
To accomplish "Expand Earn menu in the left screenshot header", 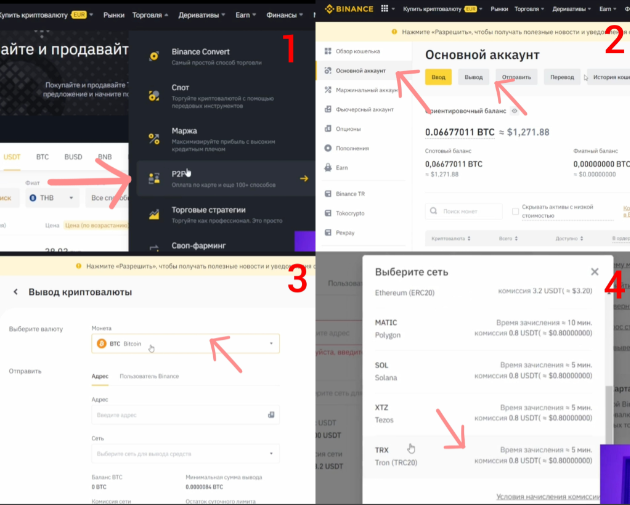I will 245,15.
